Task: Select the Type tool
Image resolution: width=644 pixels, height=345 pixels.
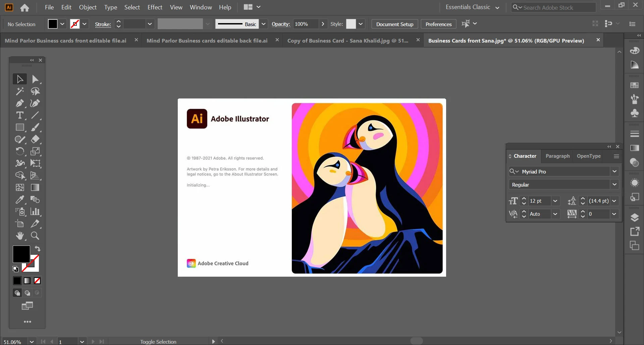Action: coord(19,115)
